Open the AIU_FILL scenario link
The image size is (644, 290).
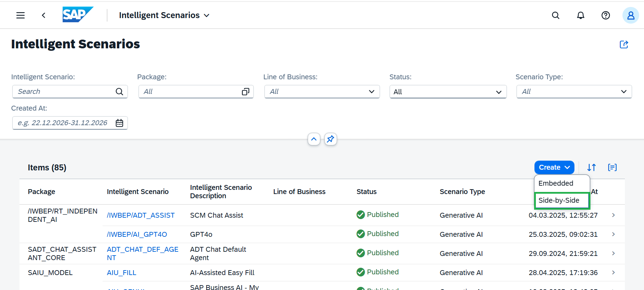[x=121, y=273]
